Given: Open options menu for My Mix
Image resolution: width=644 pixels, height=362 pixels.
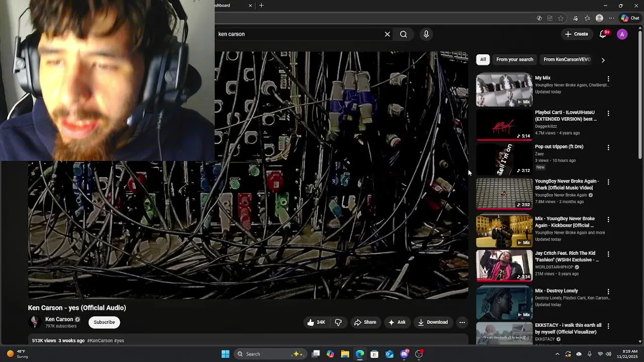Looking at the screenshot, I should pos(608,79).
